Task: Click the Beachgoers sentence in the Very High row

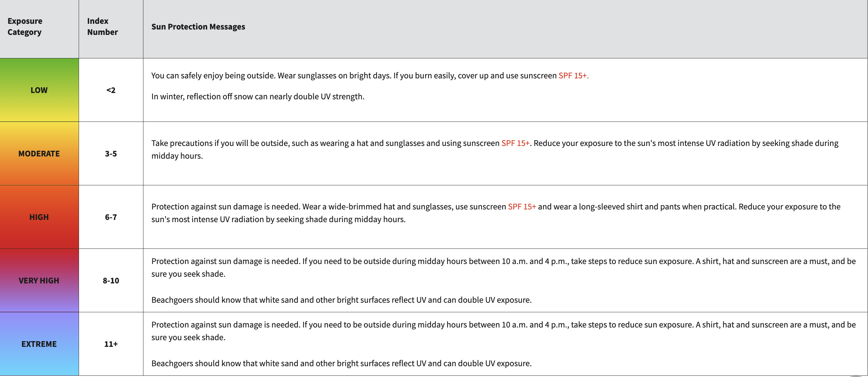Action: click(x=341, y=300)
